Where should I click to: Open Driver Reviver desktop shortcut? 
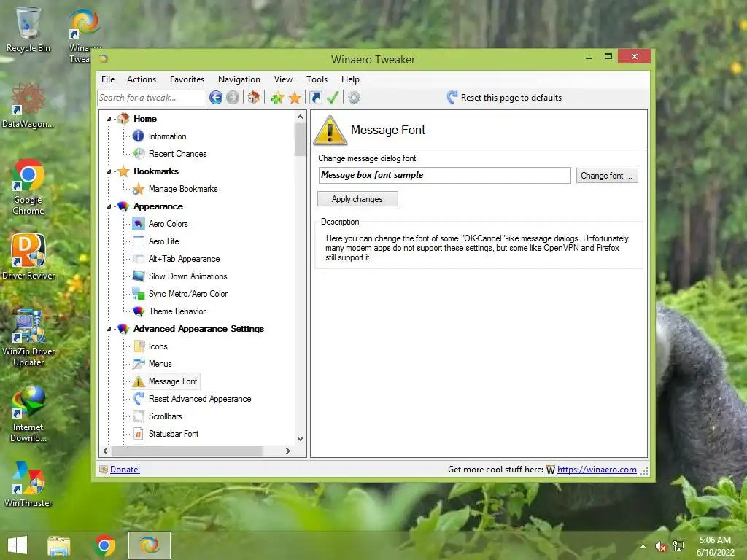tap(28, 256)
